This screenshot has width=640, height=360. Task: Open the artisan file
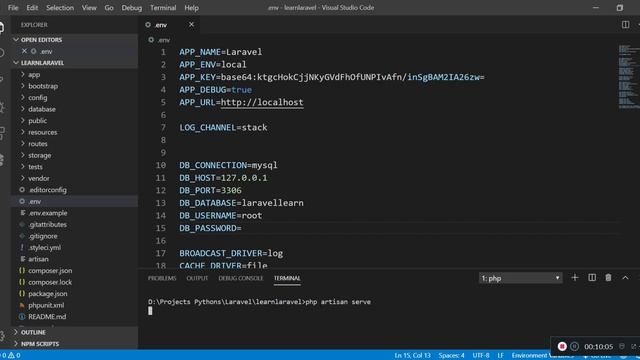(x=38, y=259)
